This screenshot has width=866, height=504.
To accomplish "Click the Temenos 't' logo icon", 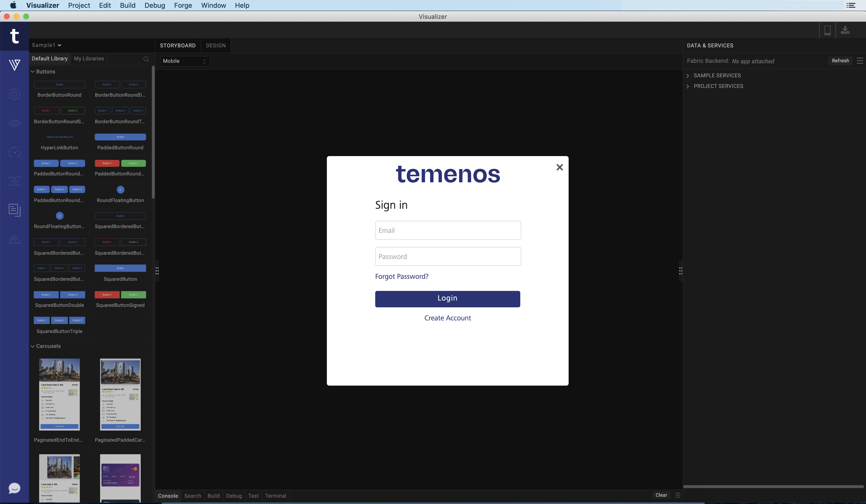I will [15, 36].
